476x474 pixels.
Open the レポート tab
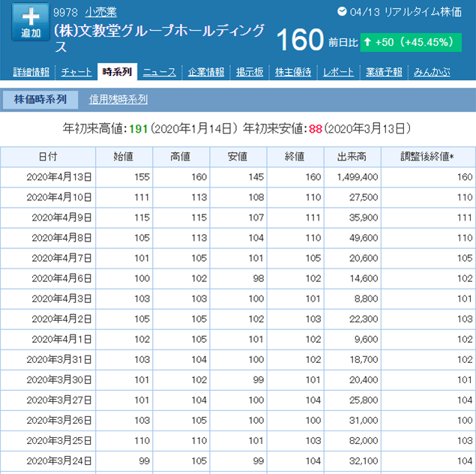(338, 72)
